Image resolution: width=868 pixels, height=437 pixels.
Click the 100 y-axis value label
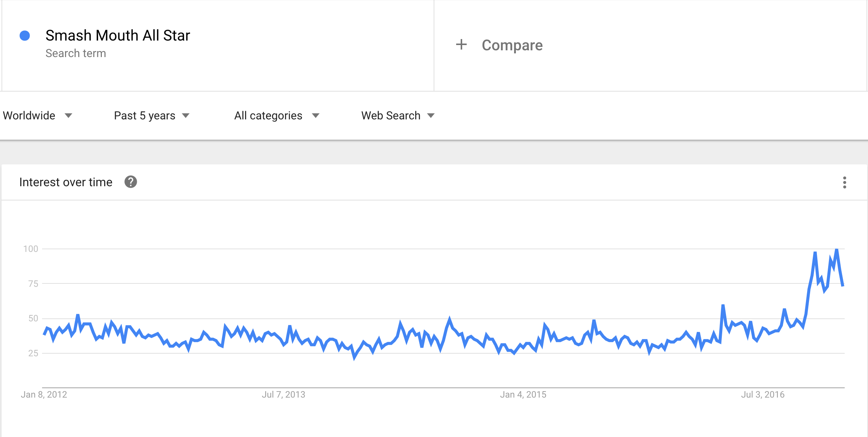click(31, 249)
